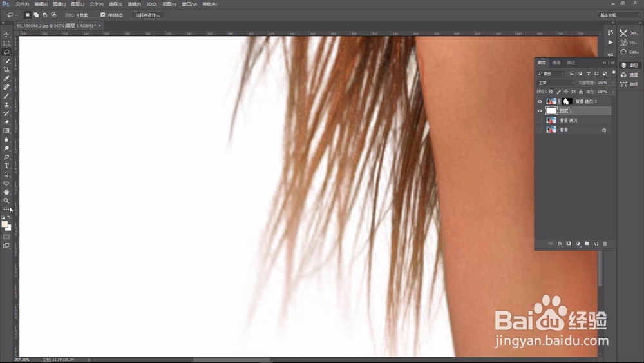Select the Blur tool
The image size is (644, 363).
pyautogui.click(x=6, y=139)
